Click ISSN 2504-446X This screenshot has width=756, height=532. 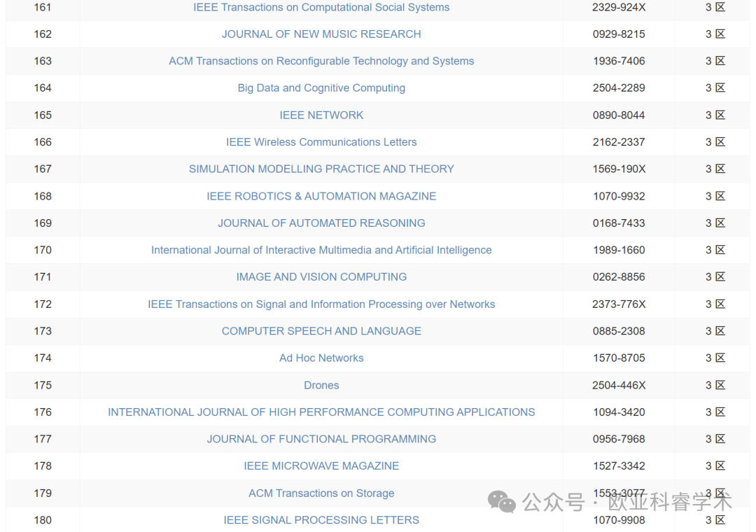[619, 386]
